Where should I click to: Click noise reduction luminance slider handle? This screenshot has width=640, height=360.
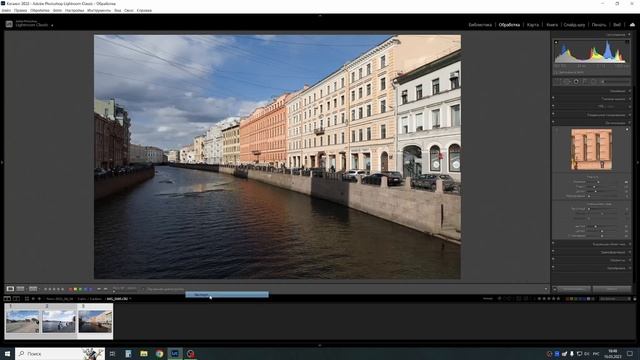click(x=589, y=209)
